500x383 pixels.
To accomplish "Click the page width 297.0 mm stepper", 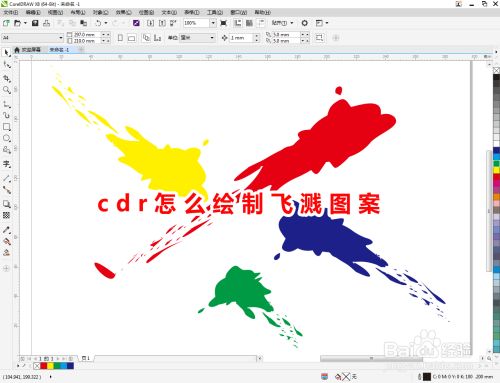I will coord(106,35).
